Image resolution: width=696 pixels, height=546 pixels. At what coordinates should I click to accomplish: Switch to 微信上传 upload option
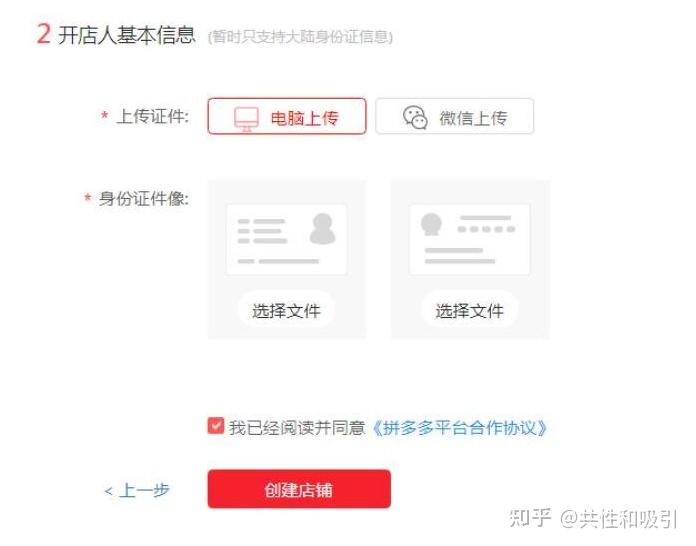point(455,116)
